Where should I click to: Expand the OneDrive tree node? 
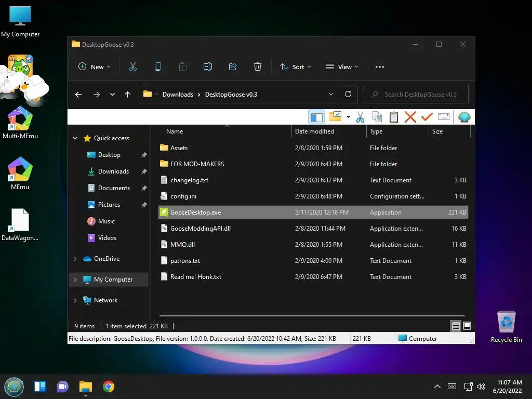[75, 259]
